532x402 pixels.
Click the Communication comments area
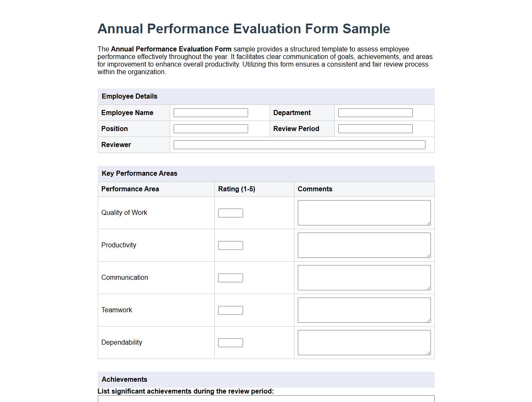coord(364,277)
